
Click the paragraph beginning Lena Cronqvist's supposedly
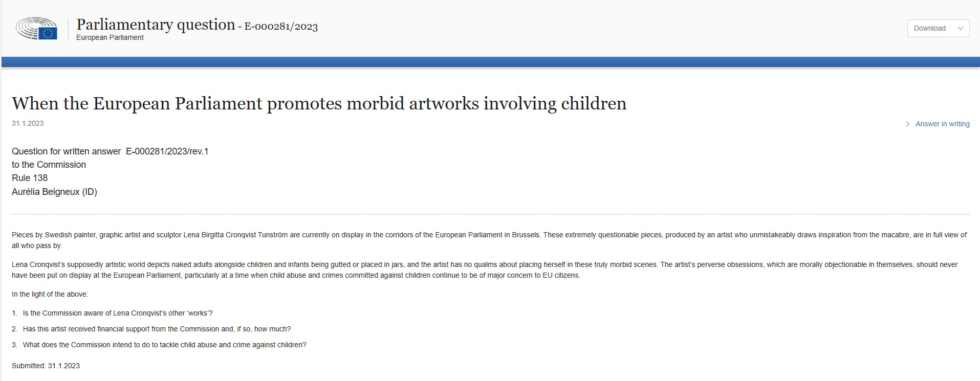click(485, 270)
